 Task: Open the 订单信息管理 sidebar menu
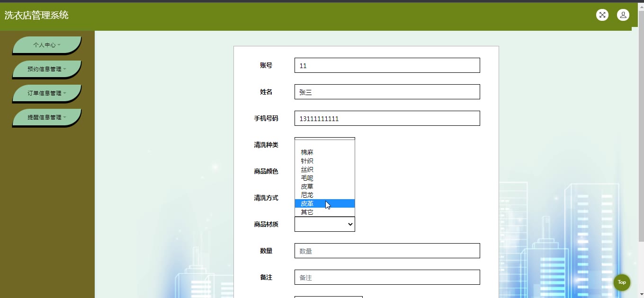coord(47,93)
